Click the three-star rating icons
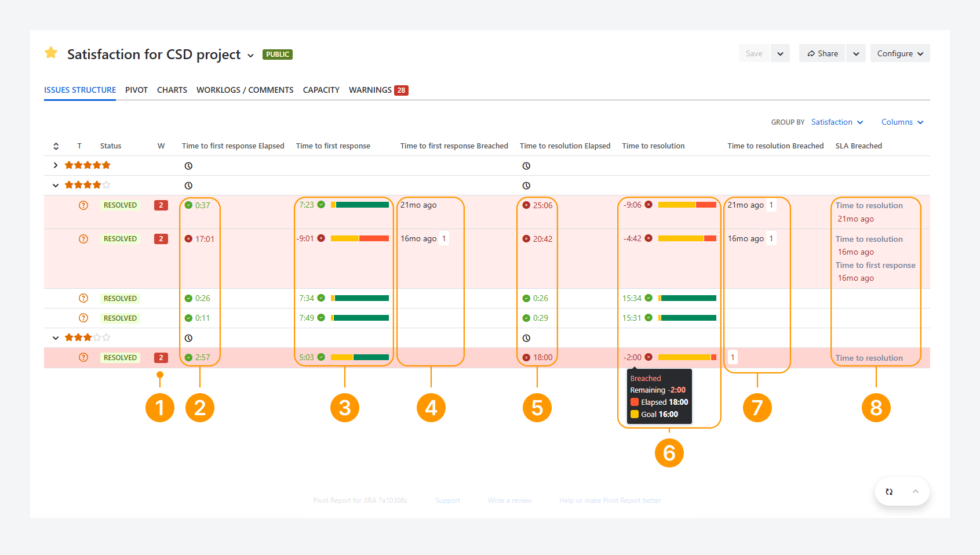Viewport: 980px width, 555px height. (x=88, y=338)
